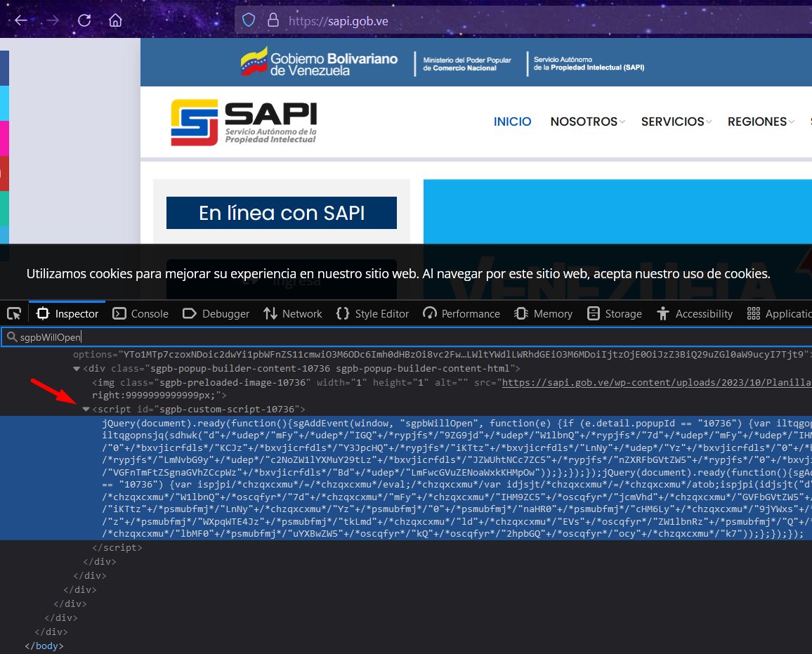Open the REGIONES menu
This screenshot has width=812, height=654.
[x=760, y=121]
